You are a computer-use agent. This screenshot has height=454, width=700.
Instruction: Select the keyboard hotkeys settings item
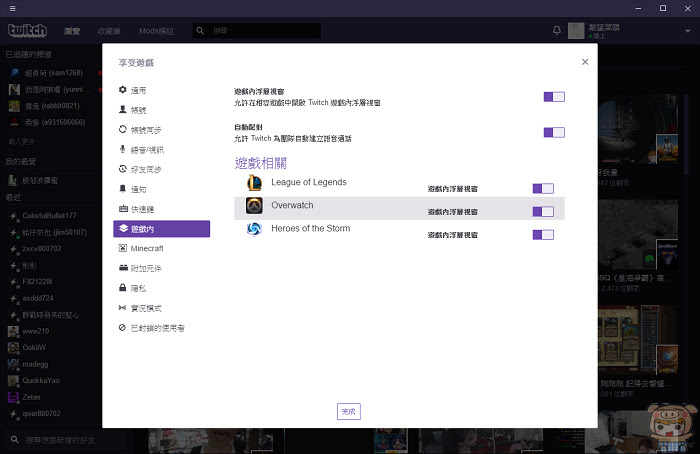[162, 209]
